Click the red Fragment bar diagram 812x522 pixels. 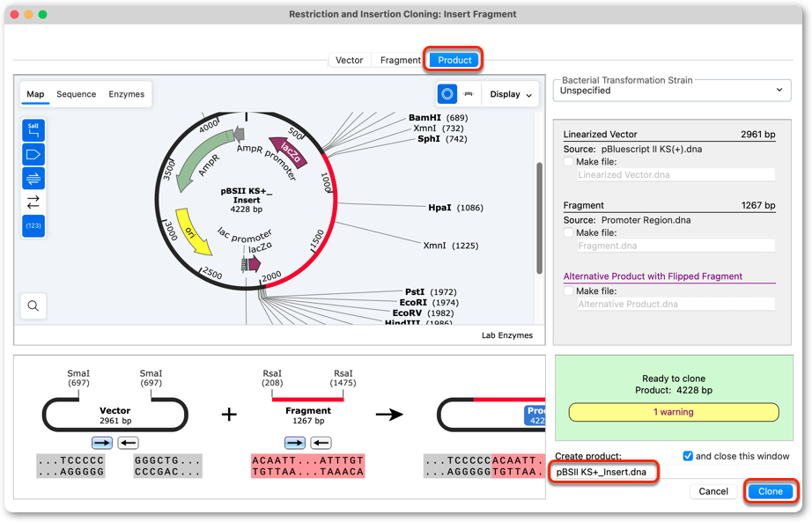307,400
